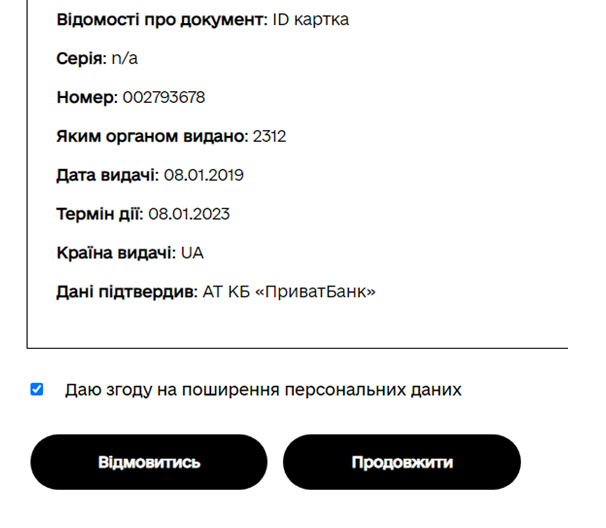Click the 'Даю згоду на поширення персональних даних' label
Screen dimensions: 606x528
[263, 390]
